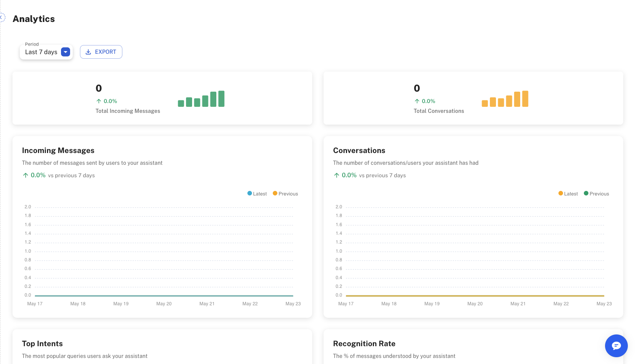Click the teal Latest line in Incoming Messages chart
Viewport: 635px width, 364px height.
[164, 295]
